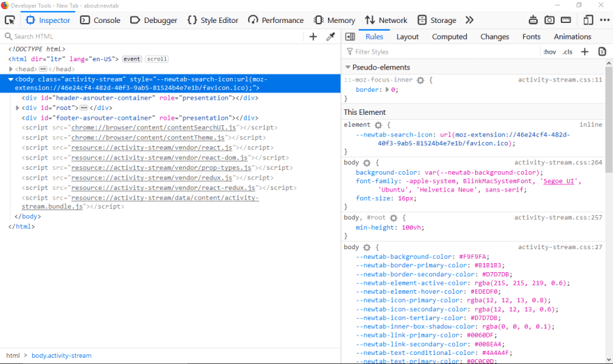The width and height of the screenshot is (613, 364).
Task: Open the Performance tab
Action: pos(276,20)
